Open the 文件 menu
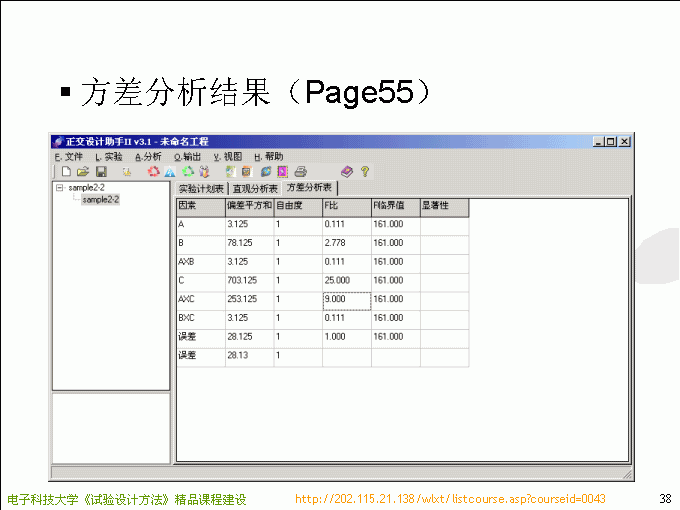Image resolution: width=680 pixels, height=510 pixels. click(x=69, y=157)
